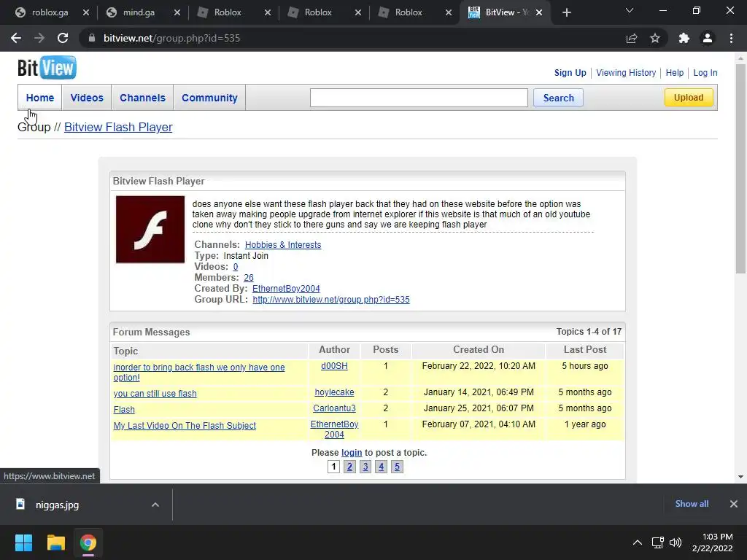Open topic 'you can still use flash'
Screen dimensions: 747x560
[155, 393]
